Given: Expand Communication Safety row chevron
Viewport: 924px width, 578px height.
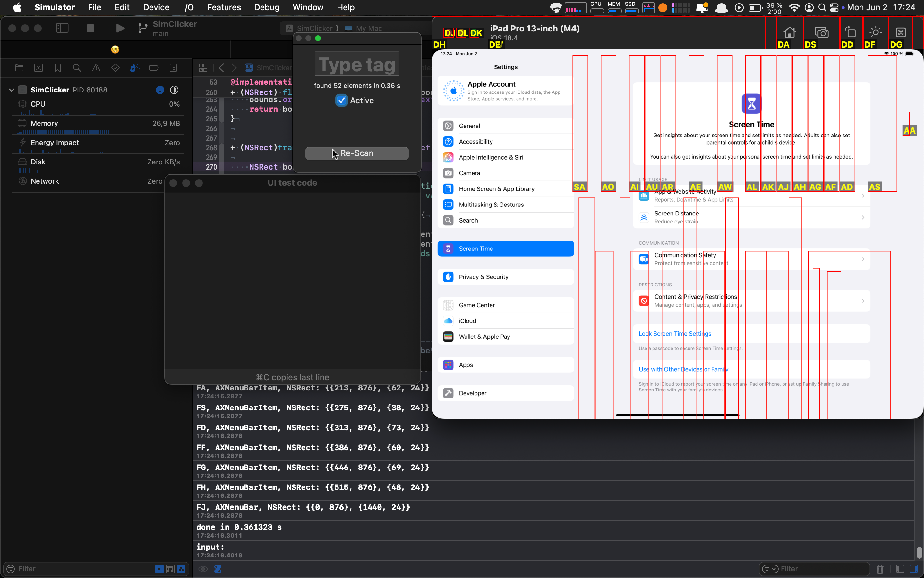Looking at the screenshot, I should [862, 259].
